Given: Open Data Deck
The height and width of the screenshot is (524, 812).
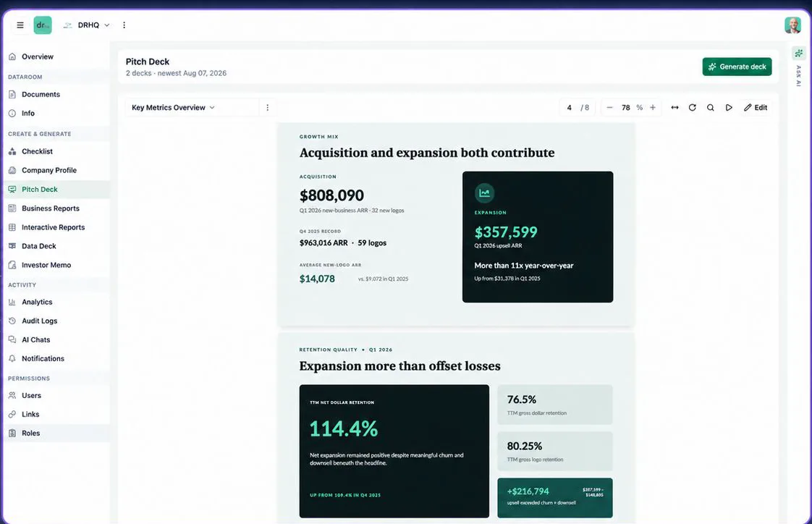Looking at the screenshot, I should click(x=56, y=246).
